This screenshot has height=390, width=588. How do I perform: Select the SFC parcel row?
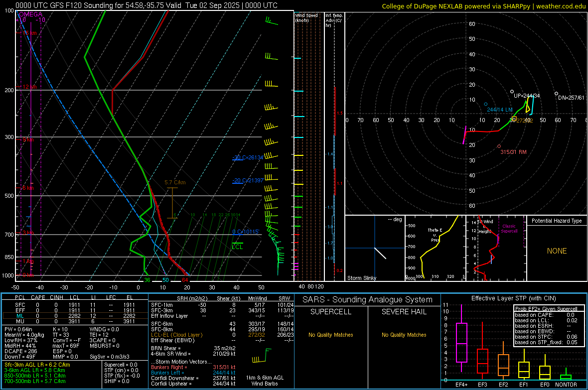(x=75, y=305)
